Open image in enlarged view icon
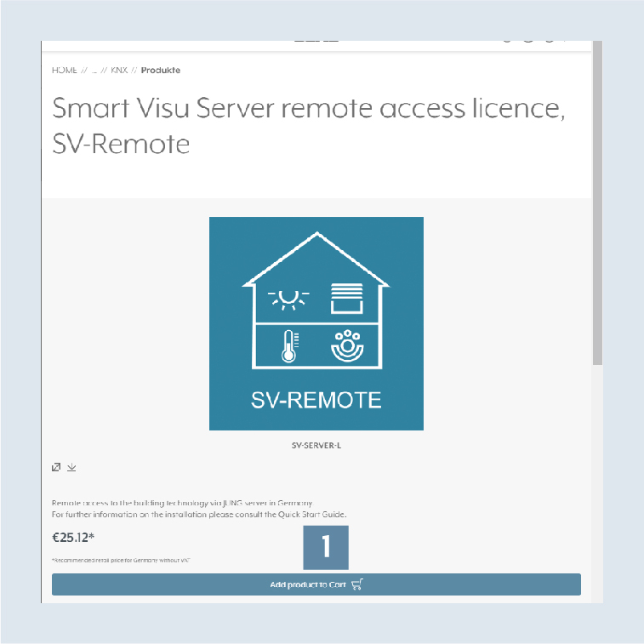 [x=56, y=467]
